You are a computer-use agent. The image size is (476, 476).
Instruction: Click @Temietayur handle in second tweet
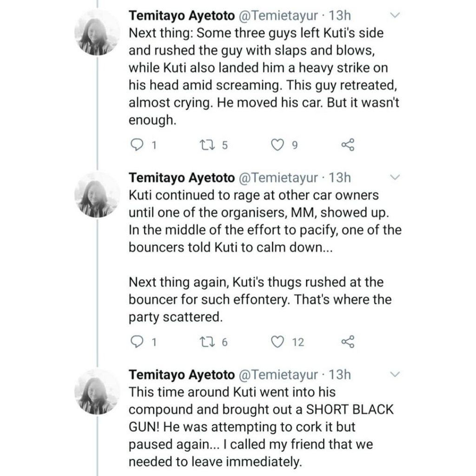click(278, 178)
